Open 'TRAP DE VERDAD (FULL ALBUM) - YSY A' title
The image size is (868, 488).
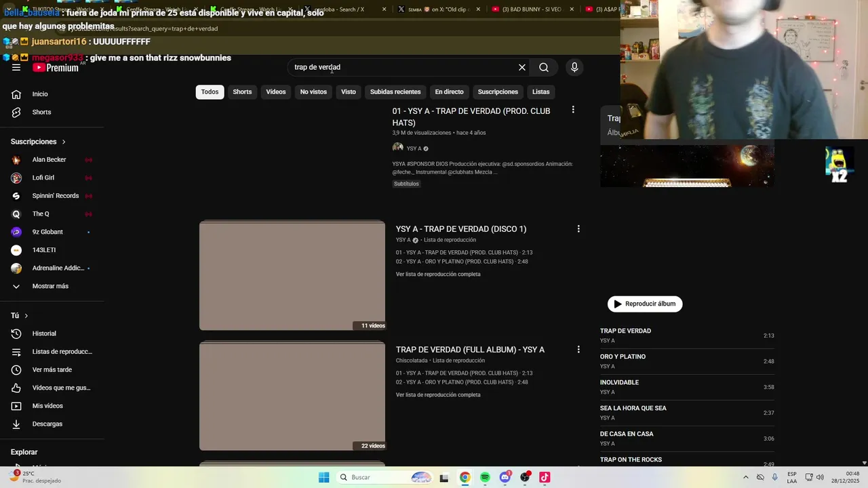pyautogui.click(x=470, y=350)
